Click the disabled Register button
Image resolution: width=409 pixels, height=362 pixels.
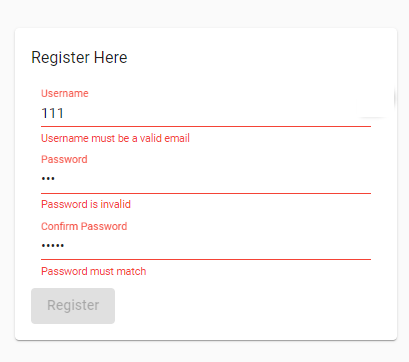pos(73,306)
